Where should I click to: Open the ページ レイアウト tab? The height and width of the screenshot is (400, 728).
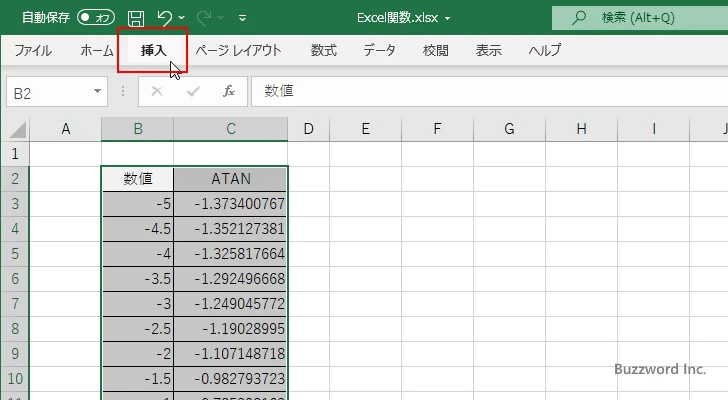(239, 50)
